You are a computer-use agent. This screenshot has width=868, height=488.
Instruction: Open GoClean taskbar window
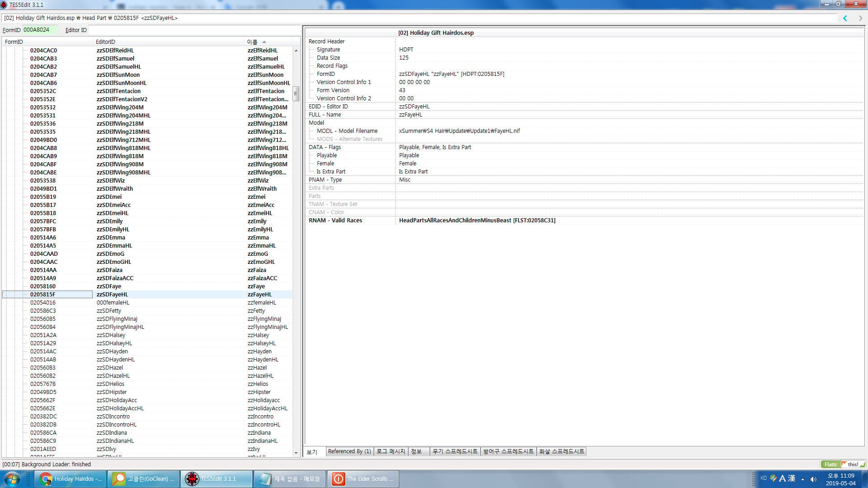tap(144, 479)
